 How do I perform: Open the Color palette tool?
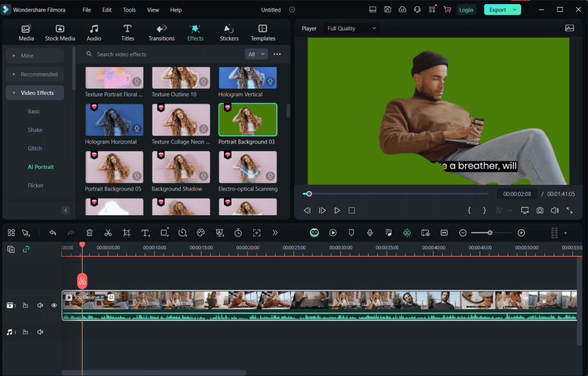pyautogui.click(x=201, y=233)
